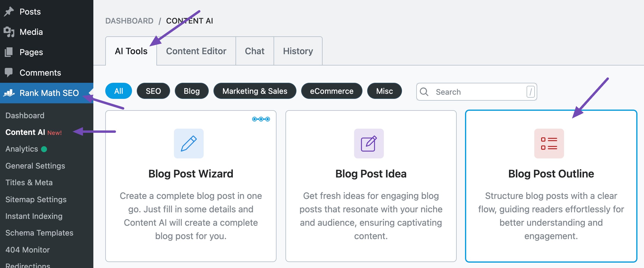Filter tools by eCommerce
Screen dimensions: 644x268
tap(332, 91)
